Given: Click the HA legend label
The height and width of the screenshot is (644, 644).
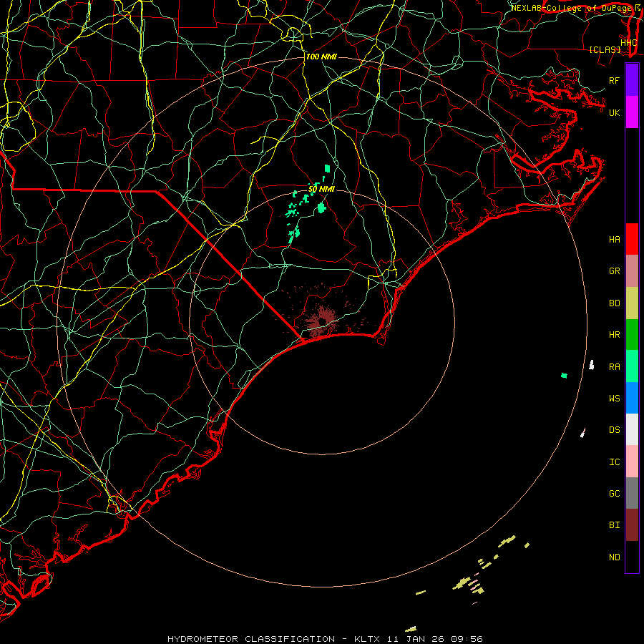Looking at the screenshot, I should click(615, 239).
